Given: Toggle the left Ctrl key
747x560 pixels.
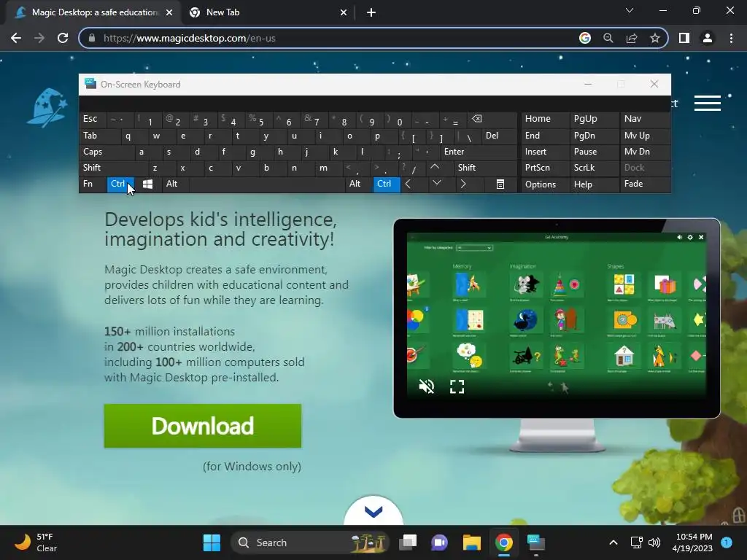Looking at the screenshot, I should (120, 184).
